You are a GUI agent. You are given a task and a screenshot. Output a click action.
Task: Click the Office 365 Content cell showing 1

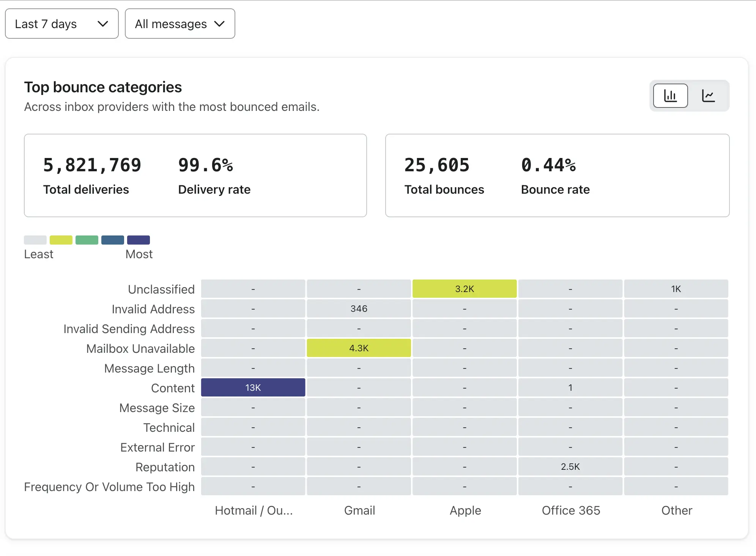pos(570,388)
